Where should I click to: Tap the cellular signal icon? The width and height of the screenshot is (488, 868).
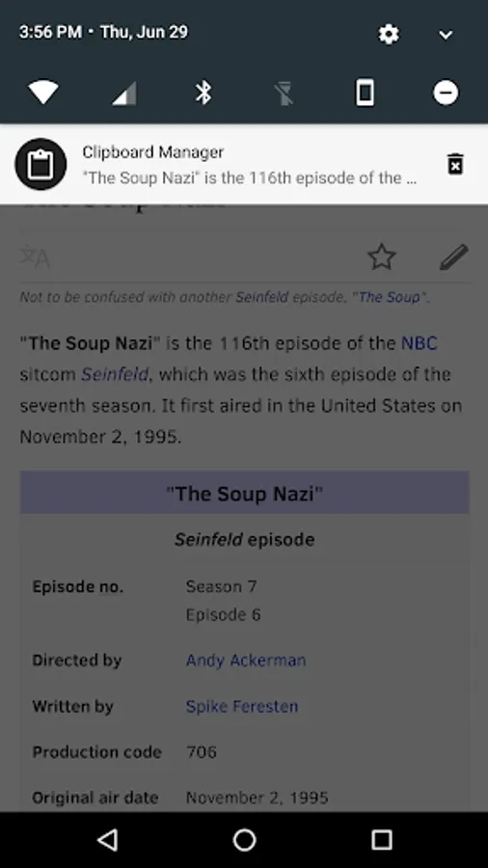tap(124, 93)
